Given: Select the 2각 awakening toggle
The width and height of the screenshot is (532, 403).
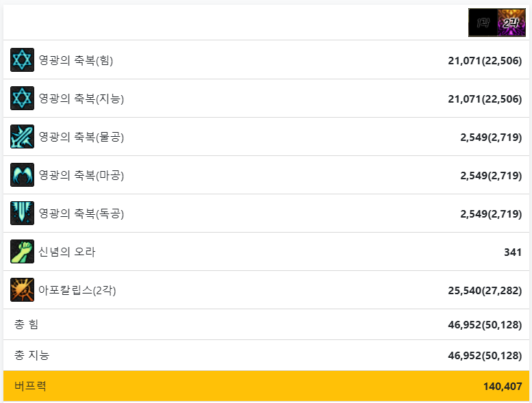Looking at the screenshot, I should (511, 23).
